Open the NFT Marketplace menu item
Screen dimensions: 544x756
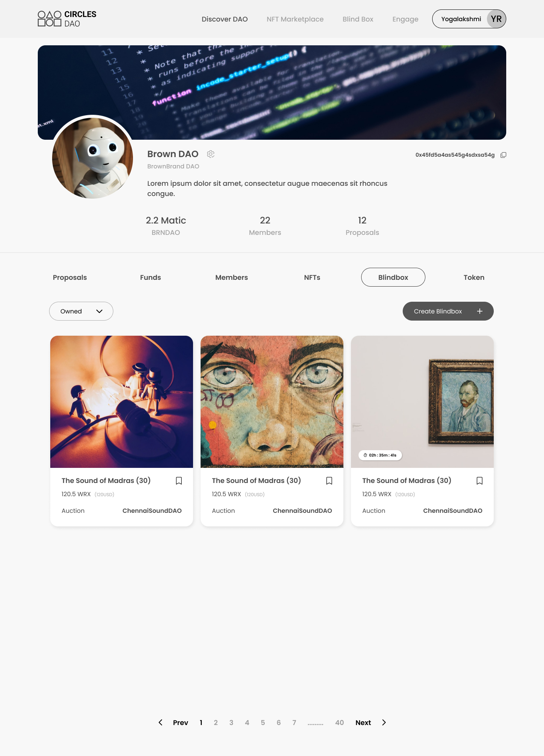(x=295, y=19)
